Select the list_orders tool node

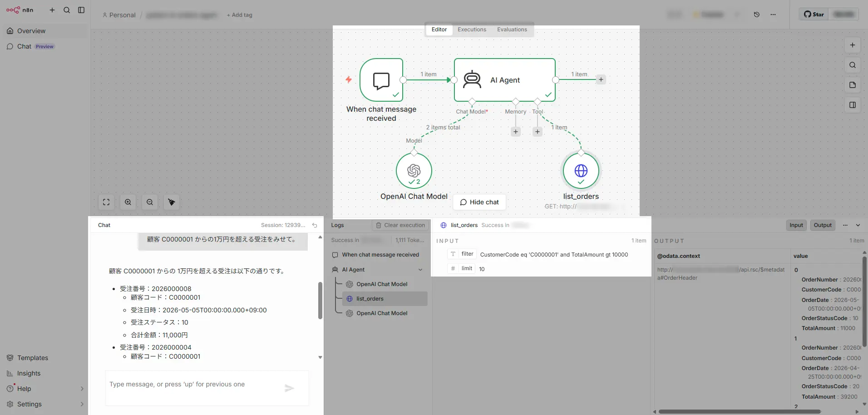[x=581, y=171]
